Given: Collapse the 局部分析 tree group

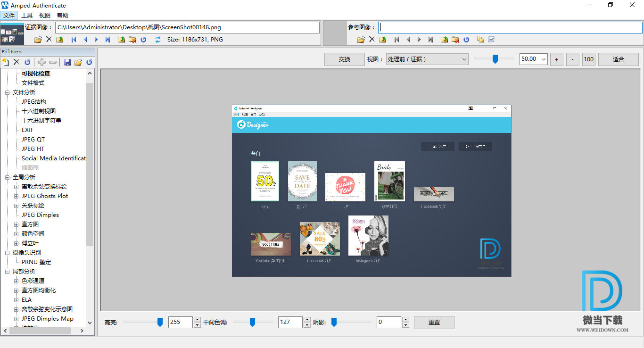Looking at the screenshot, I should tap(8, 272).
